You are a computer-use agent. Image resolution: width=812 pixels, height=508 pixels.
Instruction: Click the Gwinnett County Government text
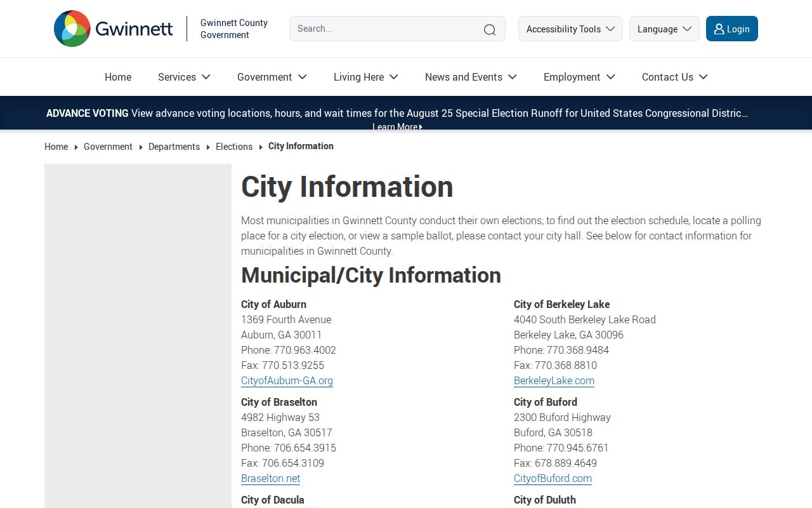pyautogui.click(x=234, y=29)
